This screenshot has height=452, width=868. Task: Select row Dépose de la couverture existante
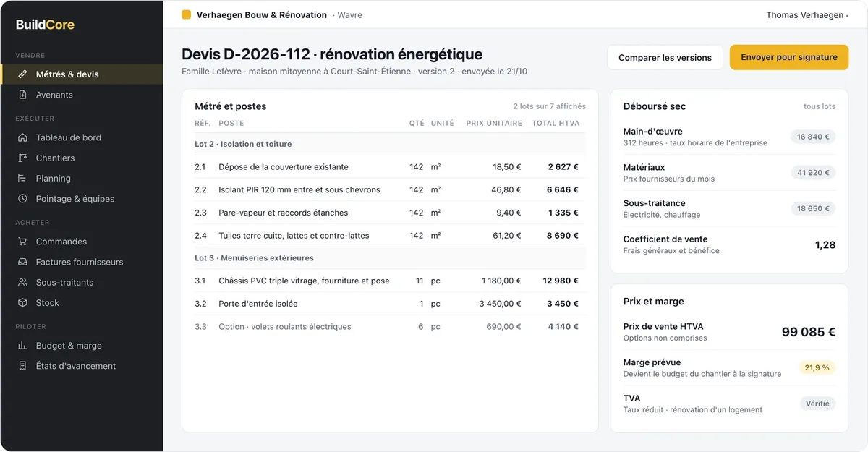pyautogui.click(x=390, y=166)
